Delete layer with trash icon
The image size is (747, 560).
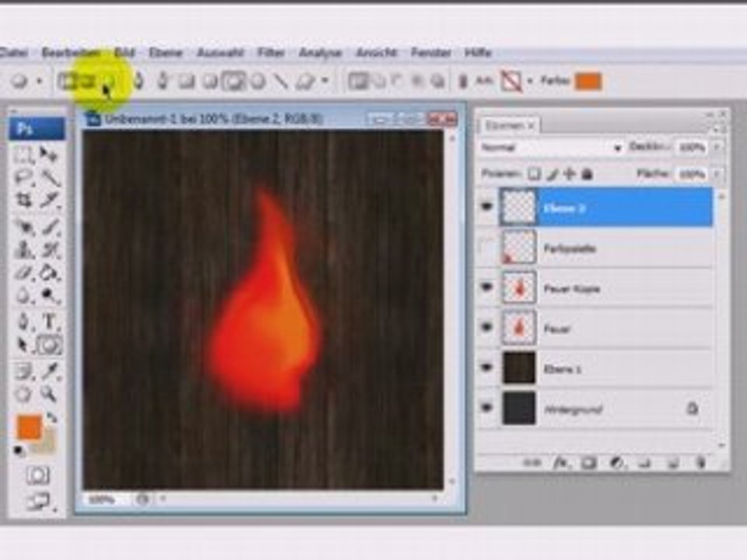click(700, 462)
